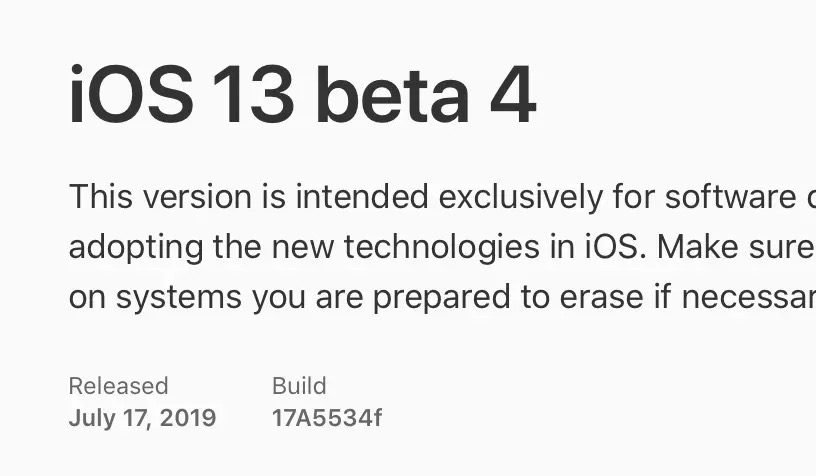This screenshot has width=816, height=476.
Task: Click the word "intended" in the first line
Action: click(x=362, y=197)
